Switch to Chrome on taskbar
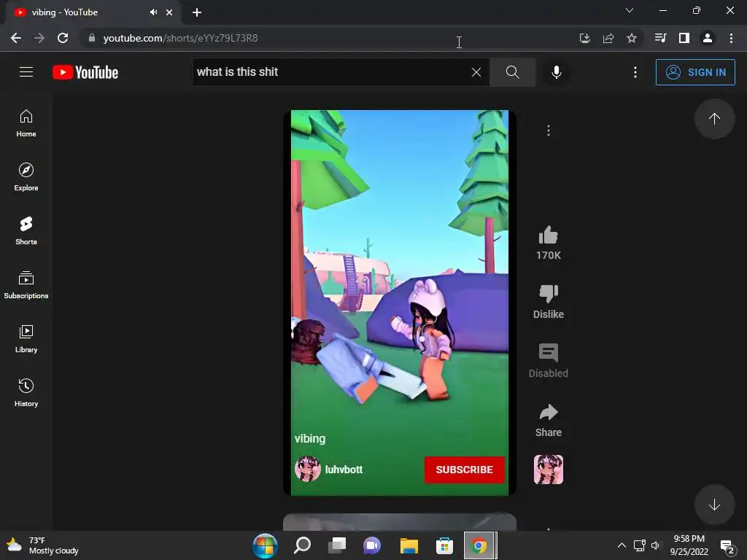This screenshot has width=747, height=560. click(480, 545)
